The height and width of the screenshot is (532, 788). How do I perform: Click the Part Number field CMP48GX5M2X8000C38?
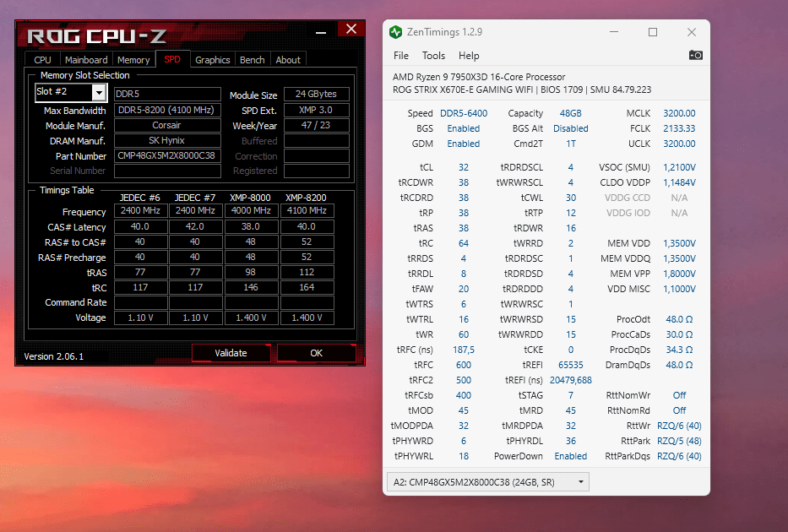tap(167, 155)
